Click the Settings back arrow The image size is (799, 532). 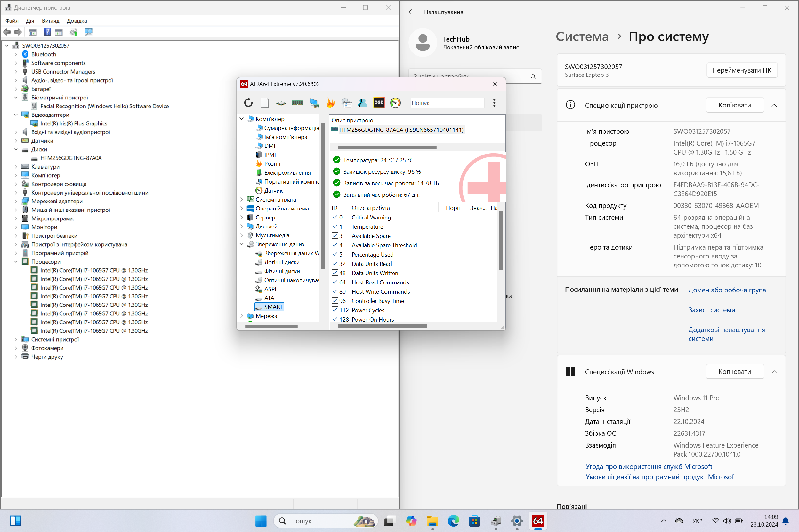tap(411, 12)
